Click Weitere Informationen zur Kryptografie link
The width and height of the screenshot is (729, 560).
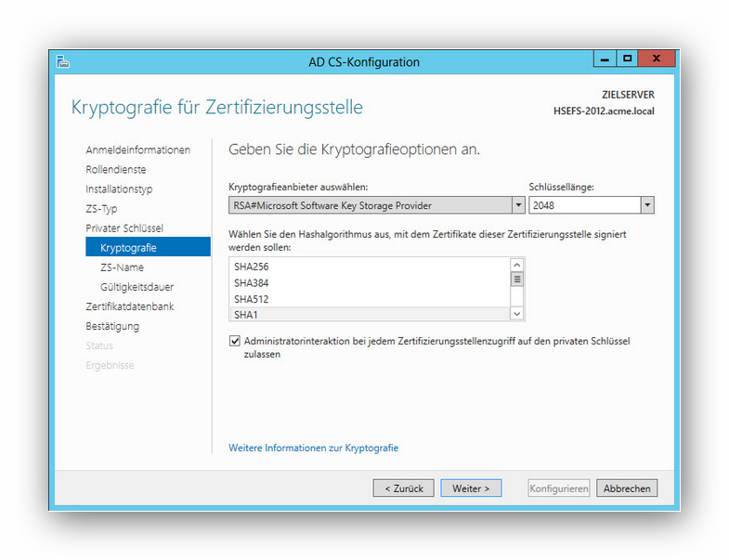coord(313,448)
